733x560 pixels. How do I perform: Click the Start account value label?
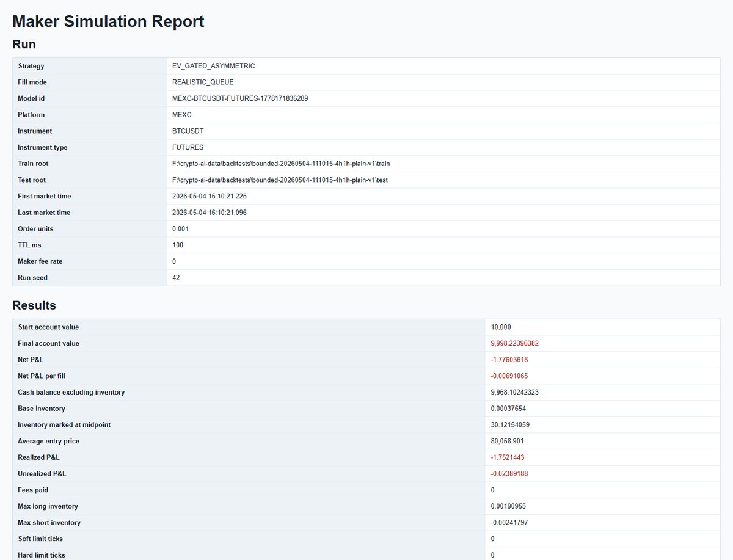[x=49, y=327]
